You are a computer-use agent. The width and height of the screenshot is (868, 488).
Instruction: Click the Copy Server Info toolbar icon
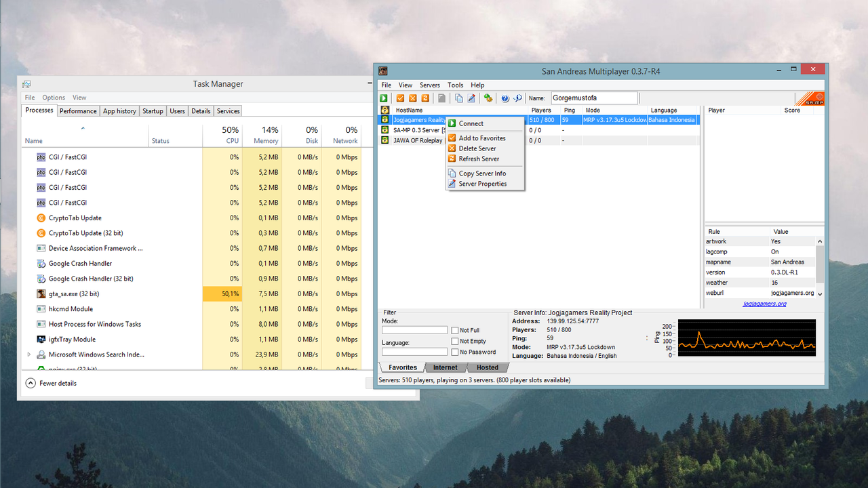tap(458, 98)
